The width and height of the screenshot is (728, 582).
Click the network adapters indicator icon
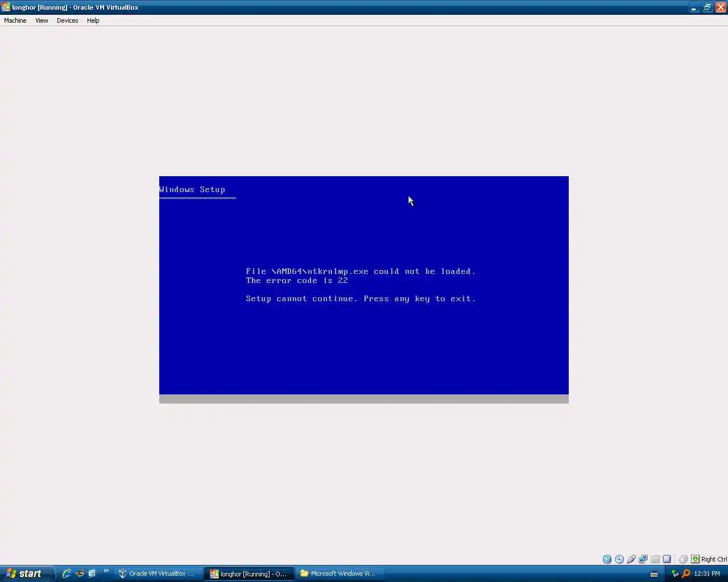[643, 559]
